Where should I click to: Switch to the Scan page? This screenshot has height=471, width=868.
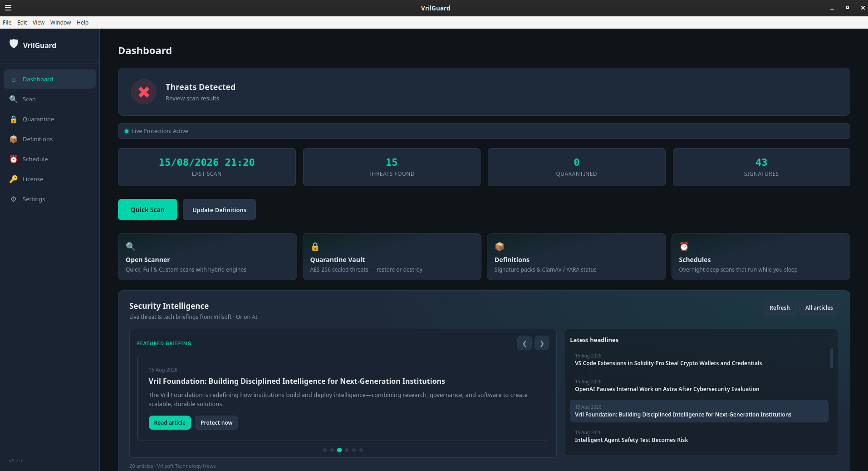click(49, 99)
